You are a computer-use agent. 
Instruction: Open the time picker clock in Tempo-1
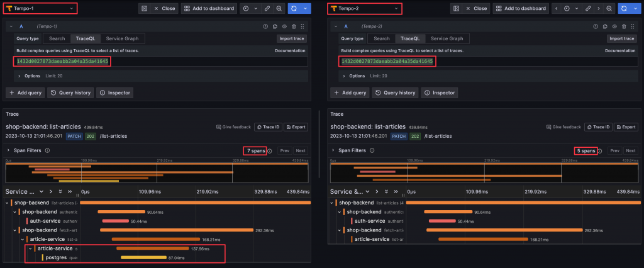pos(247,8)
